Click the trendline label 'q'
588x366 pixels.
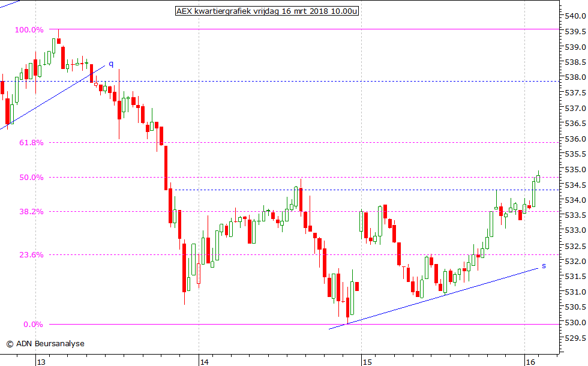coord(111,64)
